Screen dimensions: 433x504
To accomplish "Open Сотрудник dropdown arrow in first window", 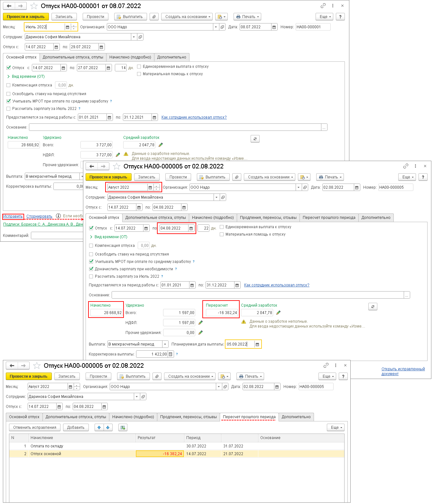I will 134,37.
